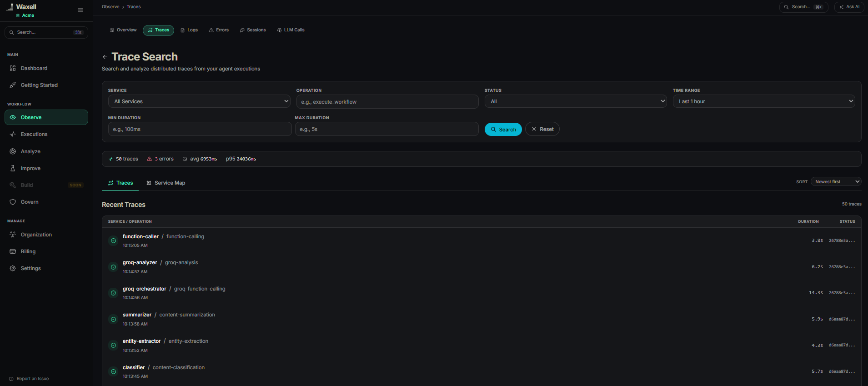The width and height of the screenshot is (868, 386).
Task: Expand the All Services dropdown
Action: point(199,101)
